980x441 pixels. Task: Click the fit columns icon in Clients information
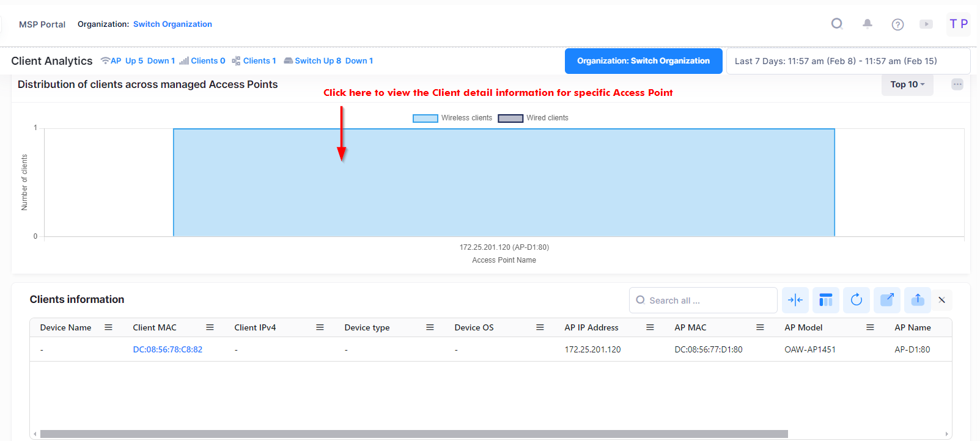(x=795, y=300)
